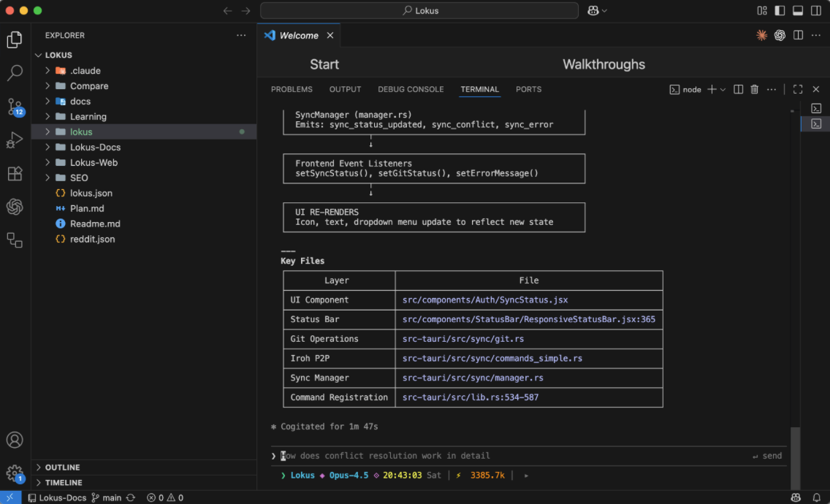Toggle the bottom panel layout button
This screenshot has width=830, height=504.
coord(798,11)
